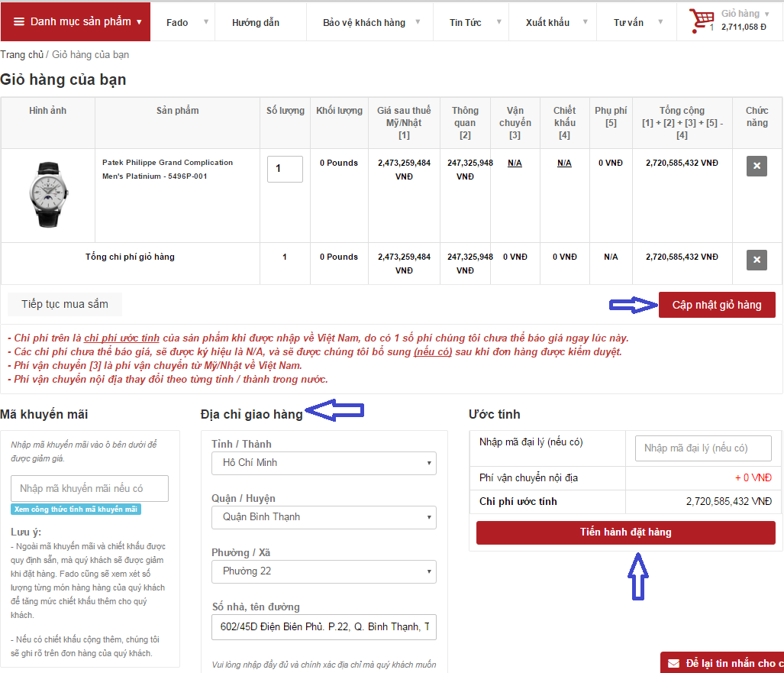This screenshot has height=673, width=784.
Task: Open the Quận / Huyện dropdown showing Quận Bình Thạnh
Action: point(324,517)
